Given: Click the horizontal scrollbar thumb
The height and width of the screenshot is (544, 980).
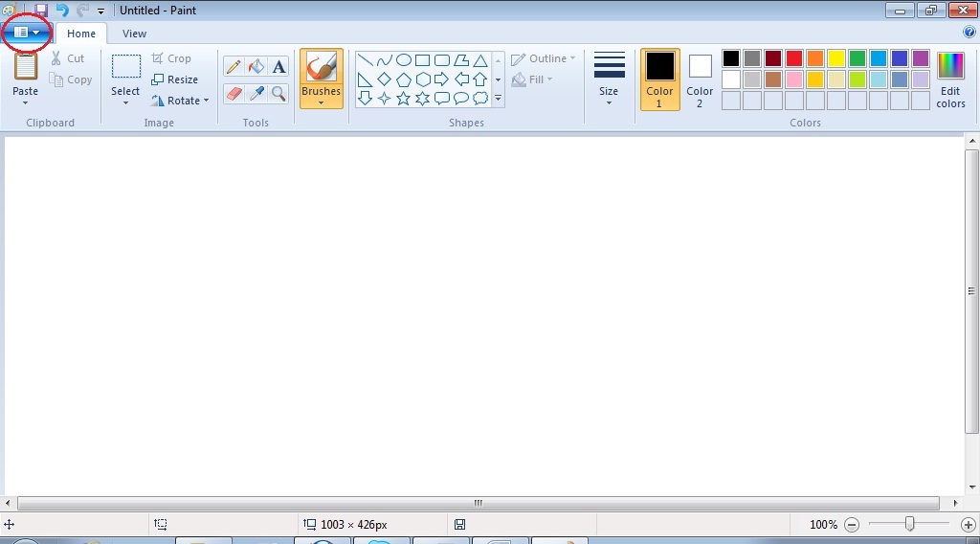Looking at the screenshot, I should pyautogui.click(x=479, y=504).
